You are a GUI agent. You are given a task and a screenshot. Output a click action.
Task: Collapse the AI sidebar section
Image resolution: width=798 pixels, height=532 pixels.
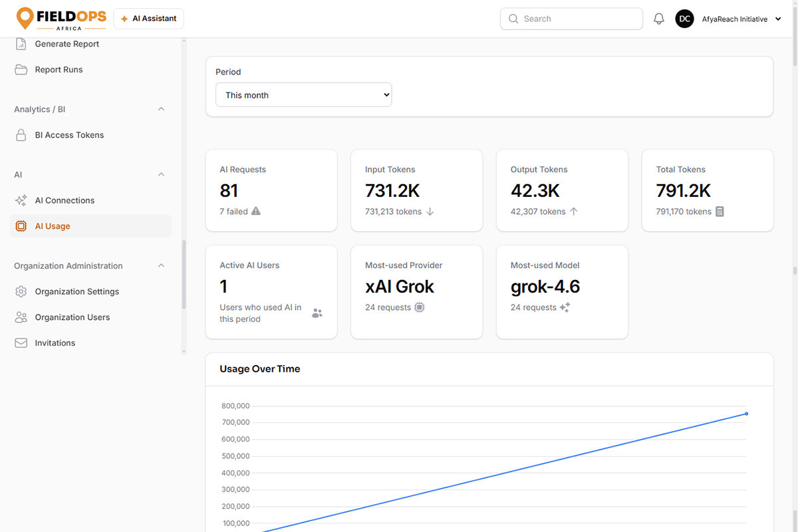click(x=161, y=175)
